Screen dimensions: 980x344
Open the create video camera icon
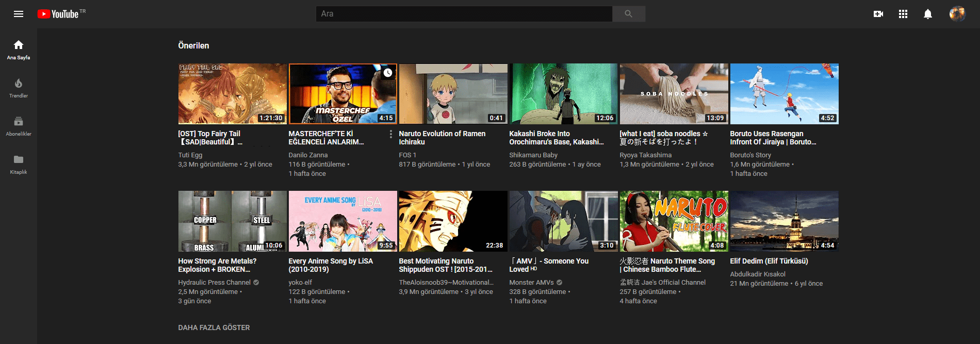(878, 14)
